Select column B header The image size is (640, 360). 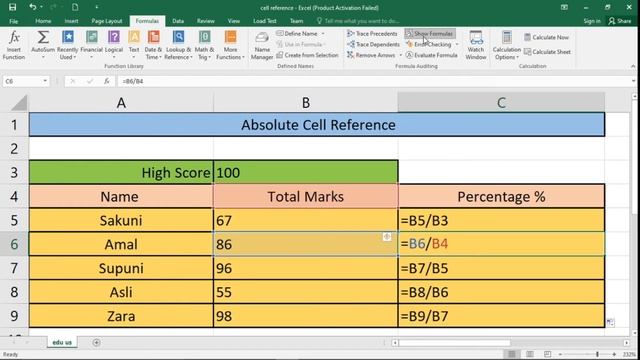305,103
